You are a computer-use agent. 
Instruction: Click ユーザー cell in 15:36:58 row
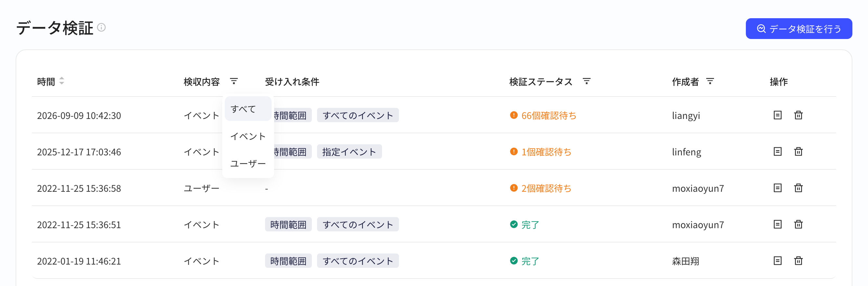pos(201,188)
